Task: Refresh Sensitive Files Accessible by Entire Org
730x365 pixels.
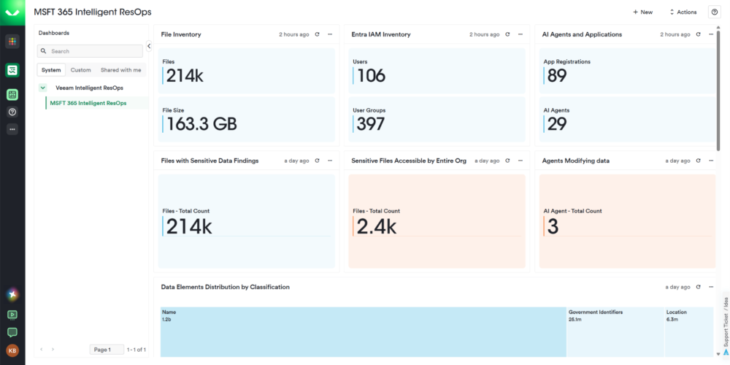Action: coord(507,161)
